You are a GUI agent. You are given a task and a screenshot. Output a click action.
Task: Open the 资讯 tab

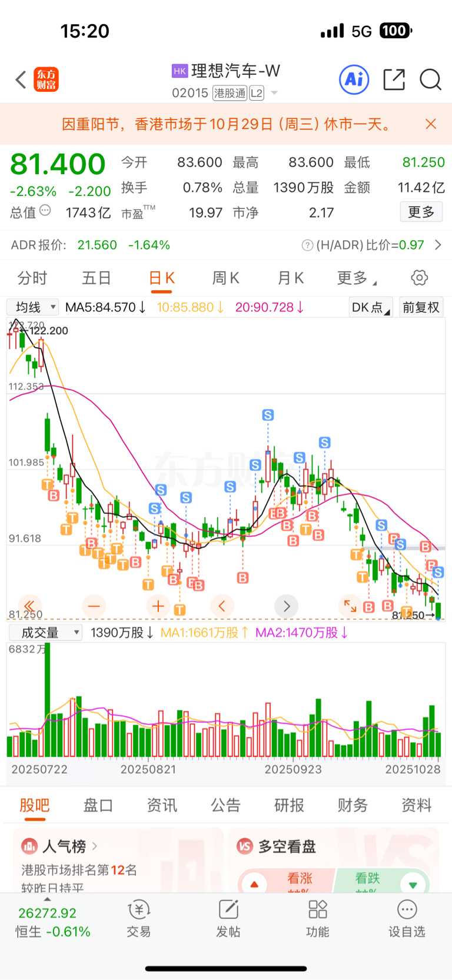pos(162,805)
